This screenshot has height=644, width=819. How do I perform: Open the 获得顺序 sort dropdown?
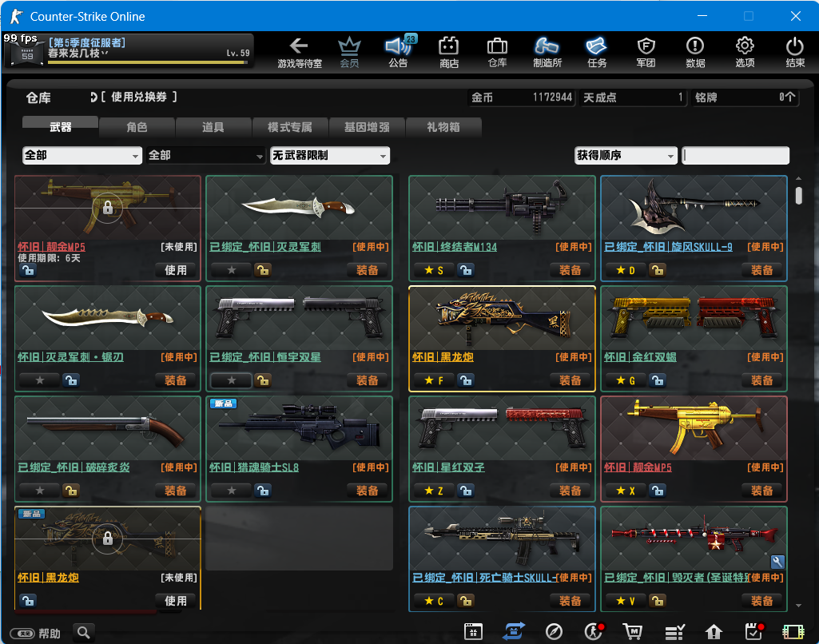pos(626,155)
